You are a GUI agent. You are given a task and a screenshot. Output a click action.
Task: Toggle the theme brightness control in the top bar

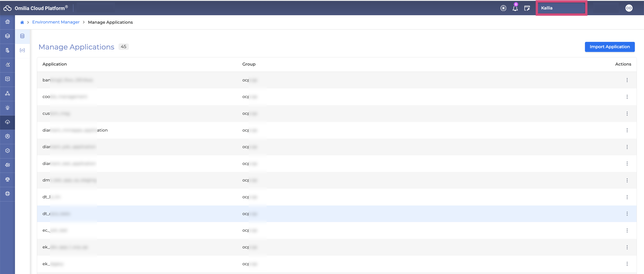(x=504, y=8)
